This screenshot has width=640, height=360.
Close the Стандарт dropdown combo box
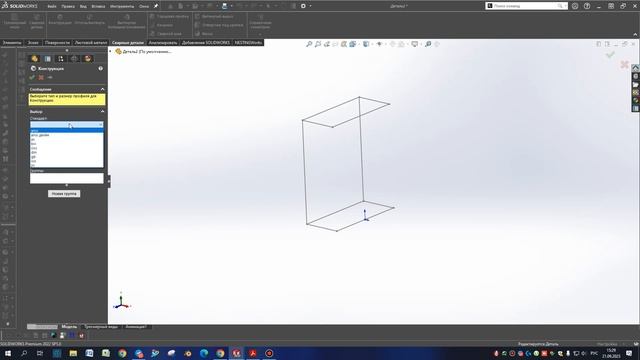67,124
